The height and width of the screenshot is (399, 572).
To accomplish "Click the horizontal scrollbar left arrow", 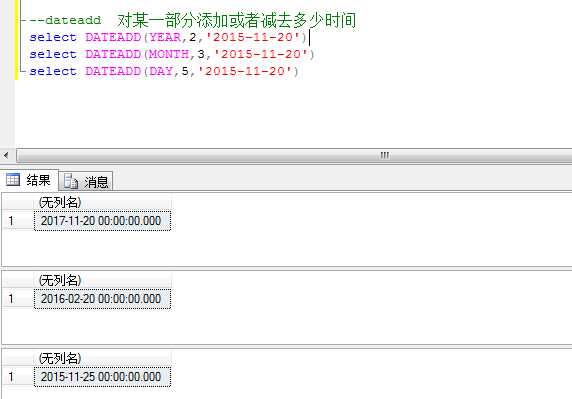I will tap(6, 155).
